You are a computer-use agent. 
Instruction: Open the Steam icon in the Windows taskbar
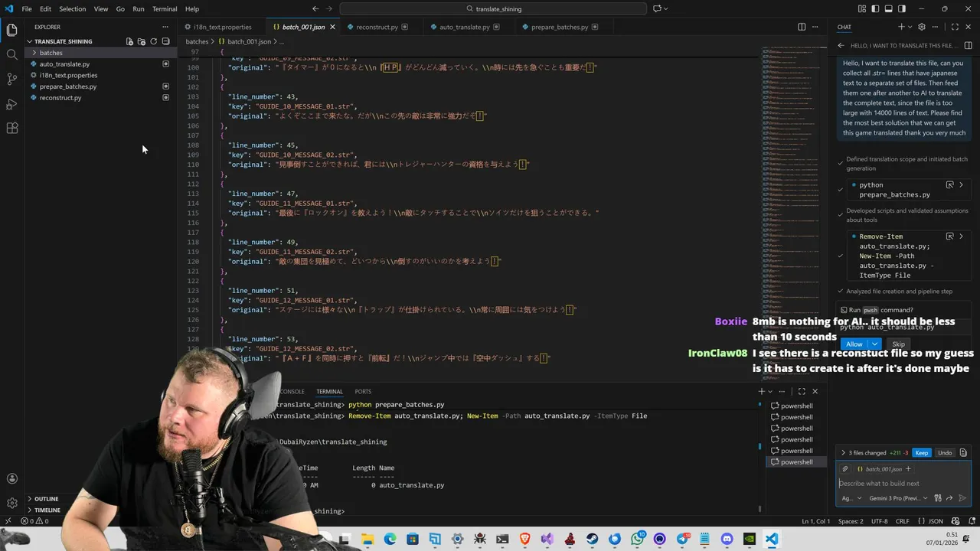pos(592,540)
